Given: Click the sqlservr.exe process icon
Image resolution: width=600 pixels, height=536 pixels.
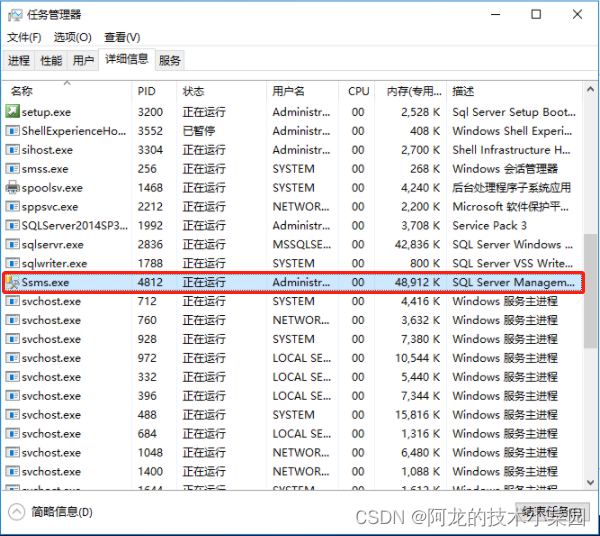Looking at the screenshot, I should pyautogui.click(x=12, y=244).
